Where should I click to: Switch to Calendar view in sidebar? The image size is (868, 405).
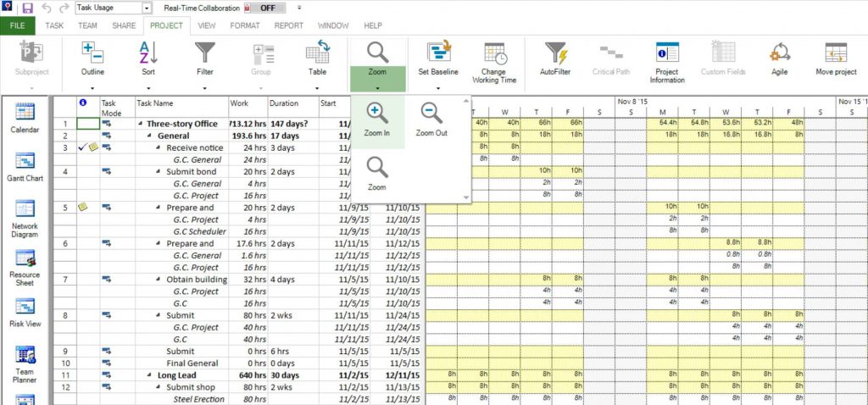click(x=25, y=119)
